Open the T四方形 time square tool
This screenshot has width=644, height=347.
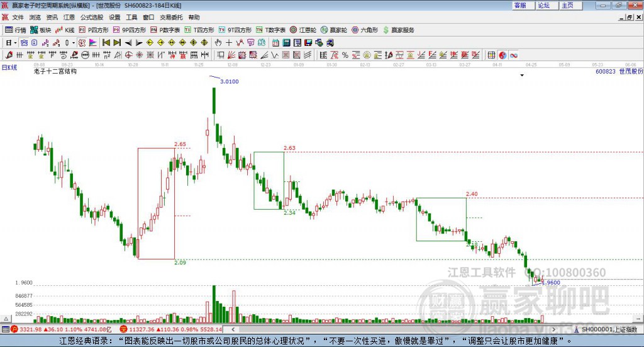[x=199, y=30]
